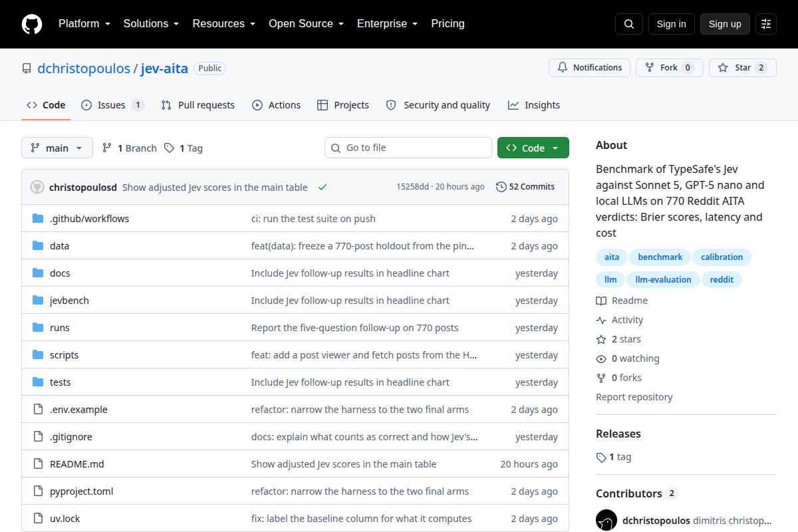Screen dimensions: 798x532
Task: Go to the Insights tab
Action: 534,105
